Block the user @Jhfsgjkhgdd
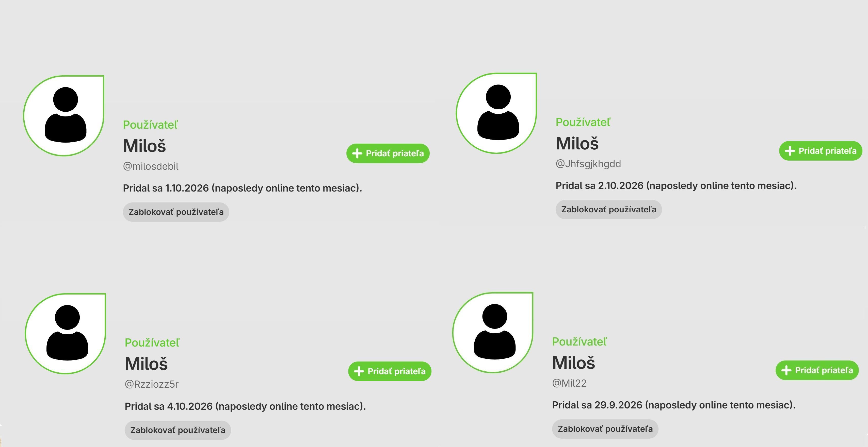Image resolution: width=868 pixels, height=447 pixels. coord(608,209)
